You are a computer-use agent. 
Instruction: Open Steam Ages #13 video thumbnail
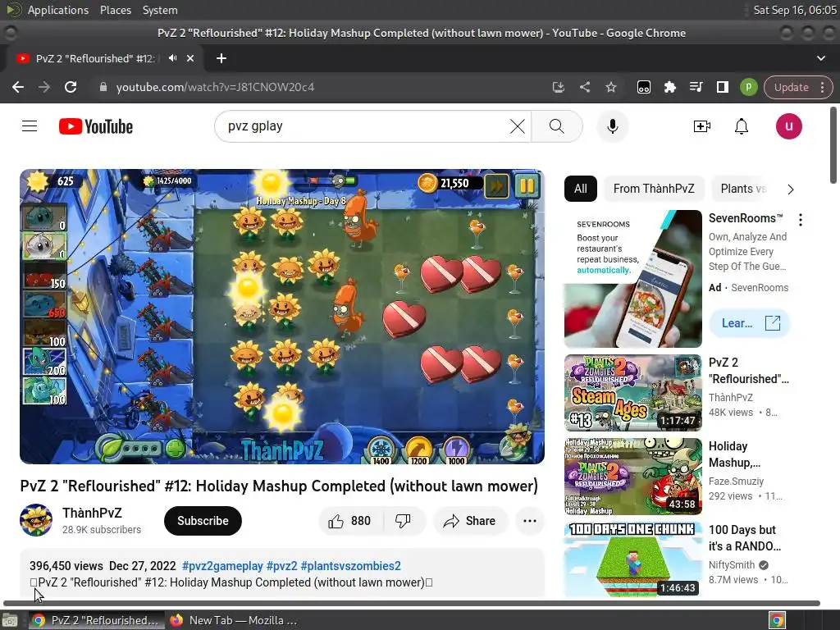coord(632,393)
